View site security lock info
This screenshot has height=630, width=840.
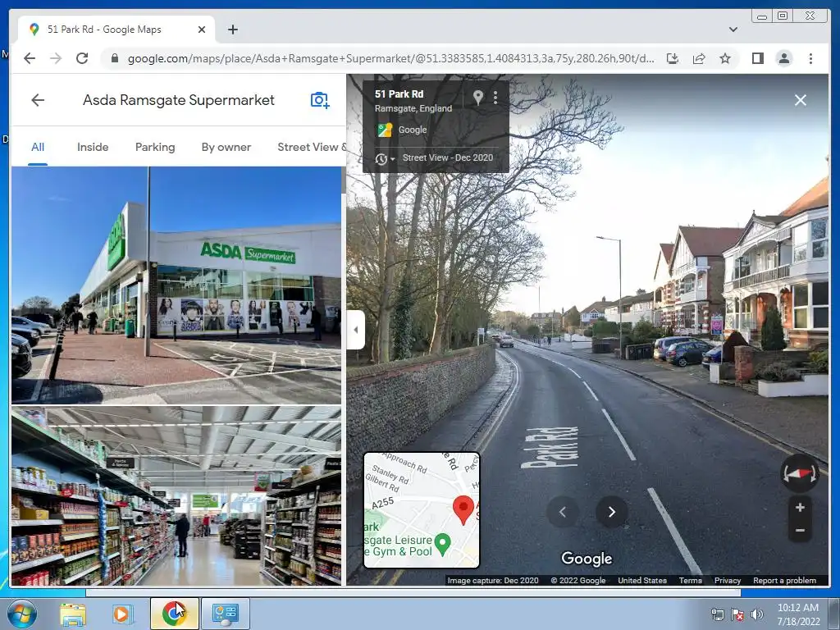click(115, 58)
